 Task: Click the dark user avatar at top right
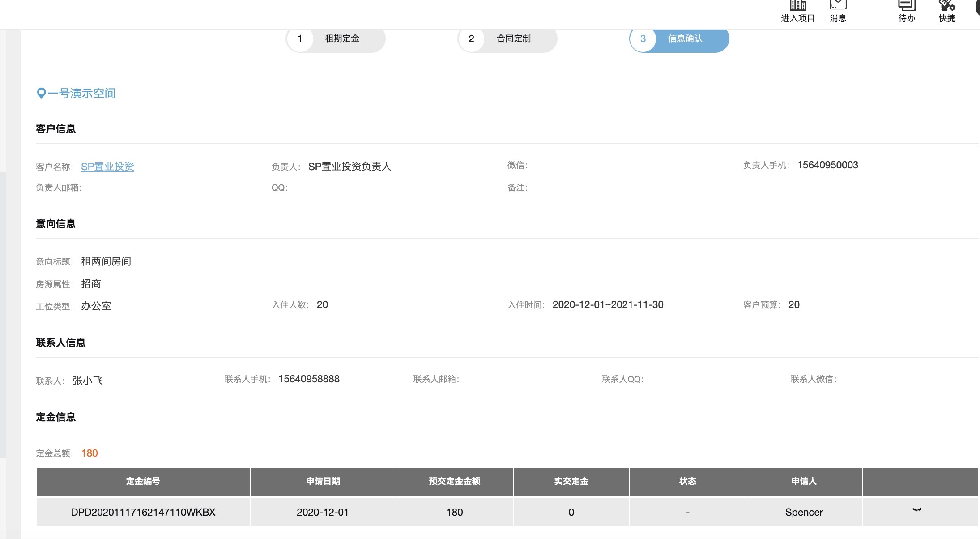tap(977, 7)
